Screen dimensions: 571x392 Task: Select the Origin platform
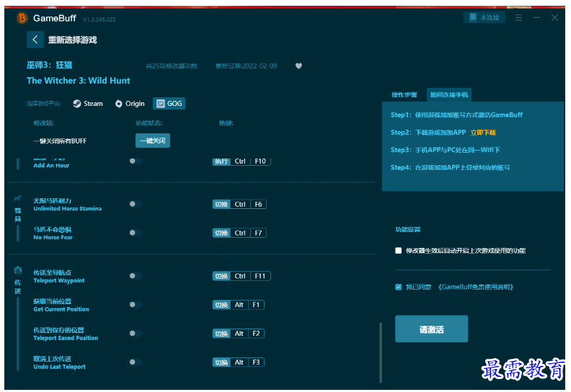coord(130,104)
